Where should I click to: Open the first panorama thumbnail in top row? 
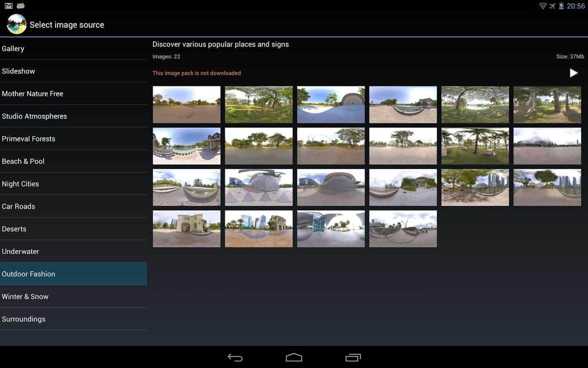(x=187, y=104)
